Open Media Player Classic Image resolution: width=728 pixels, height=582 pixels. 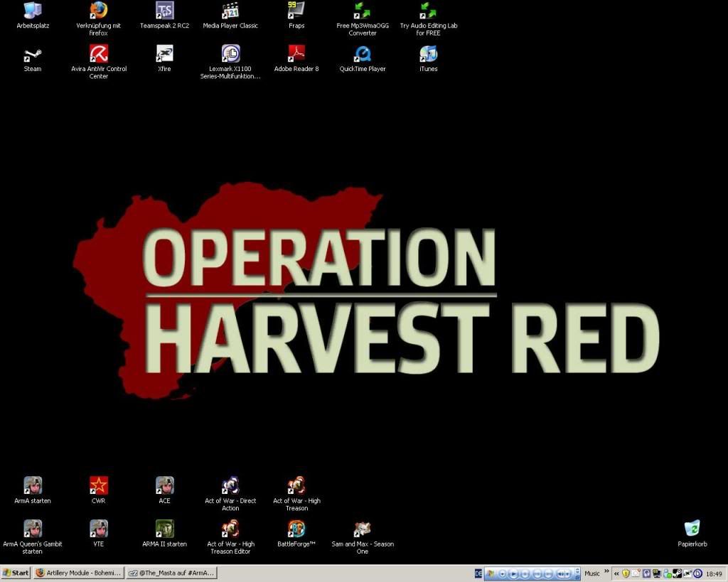pos(230,14)
